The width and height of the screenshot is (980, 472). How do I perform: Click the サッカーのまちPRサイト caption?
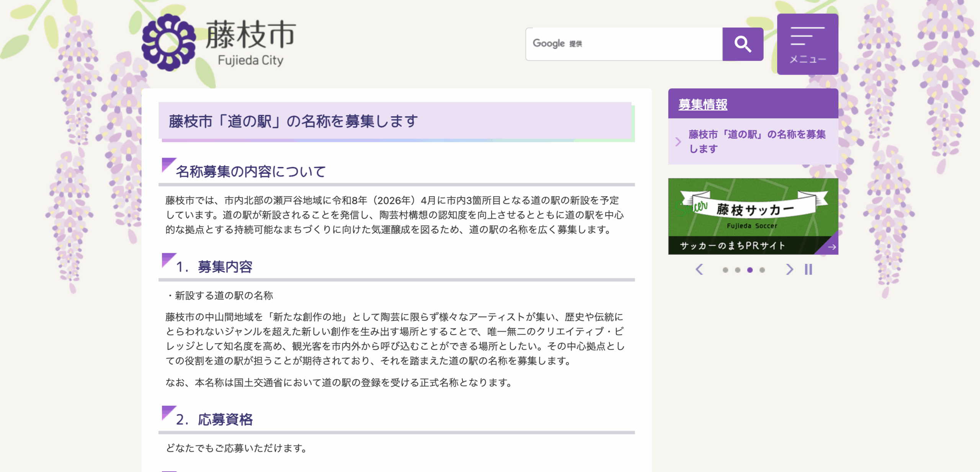point(732,246)
